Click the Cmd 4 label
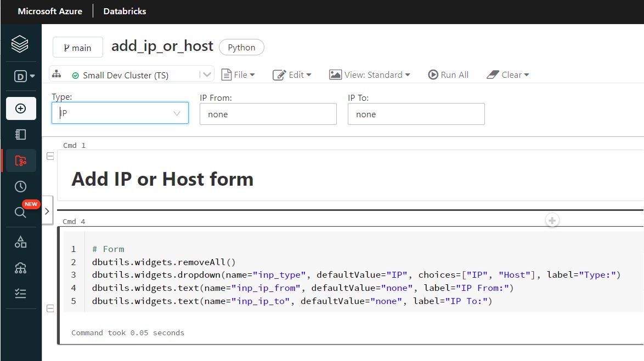This screenshot has height=361, width=644. point(74,221)
